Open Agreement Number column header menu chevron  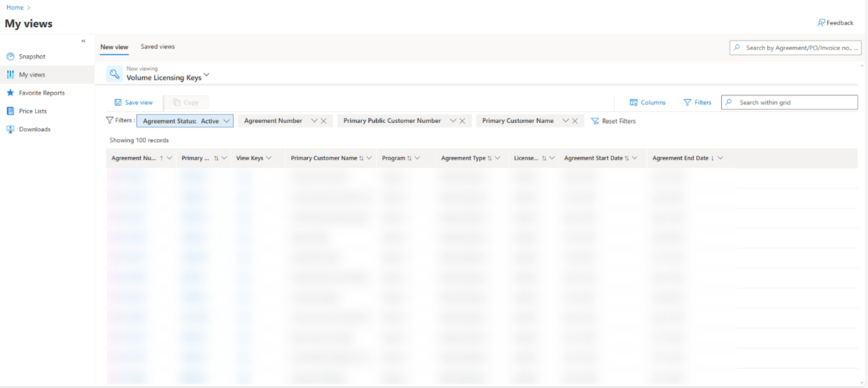169,158
